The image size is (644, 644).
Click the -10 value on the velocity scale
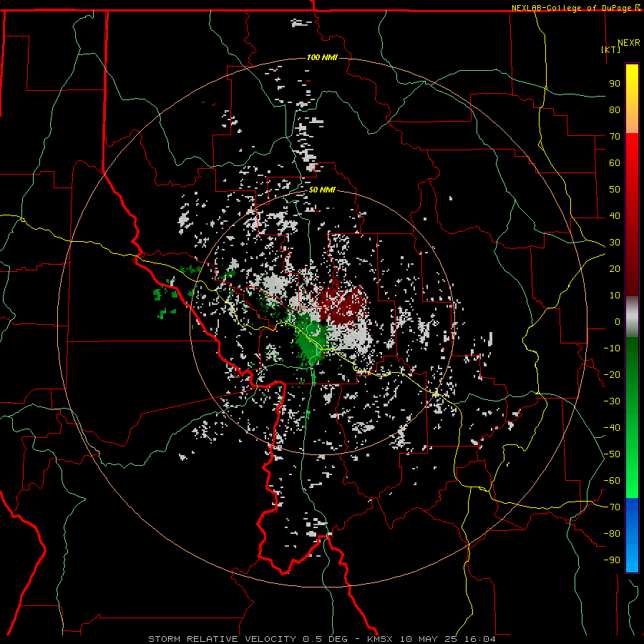612,348
